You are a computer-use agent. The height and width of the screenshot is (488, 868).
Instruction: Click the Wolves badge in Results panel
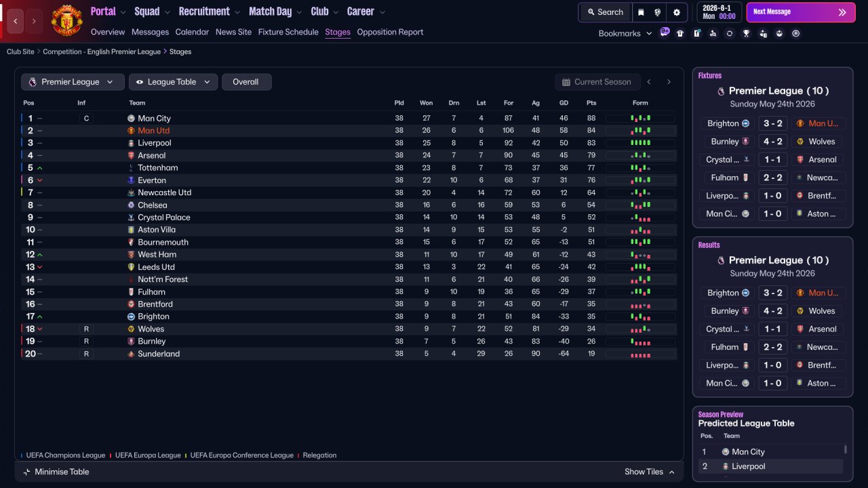pyautogui.click(x=800, y=311)
